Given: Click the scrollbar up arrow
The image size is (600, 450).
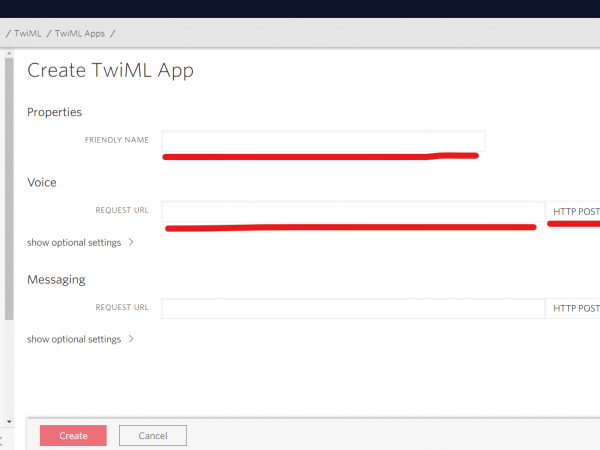Looking at the screenshot, I should (9, 54).
